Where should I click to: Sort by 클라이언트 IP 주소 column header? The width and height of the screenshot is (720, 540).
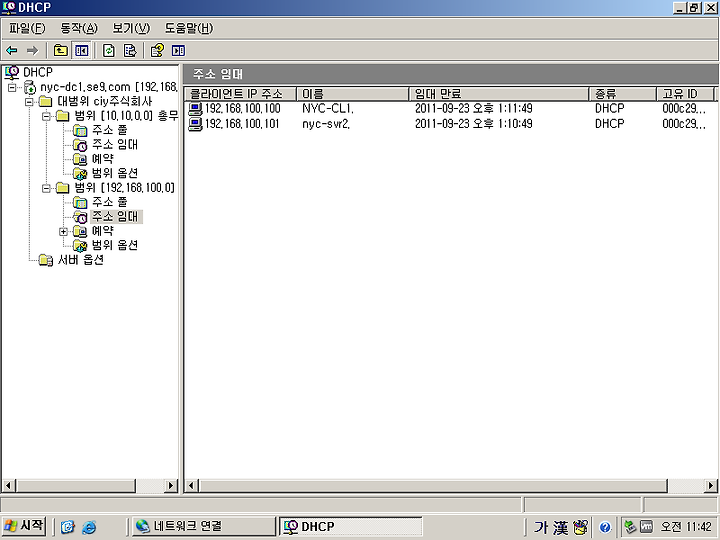(241, 94)
